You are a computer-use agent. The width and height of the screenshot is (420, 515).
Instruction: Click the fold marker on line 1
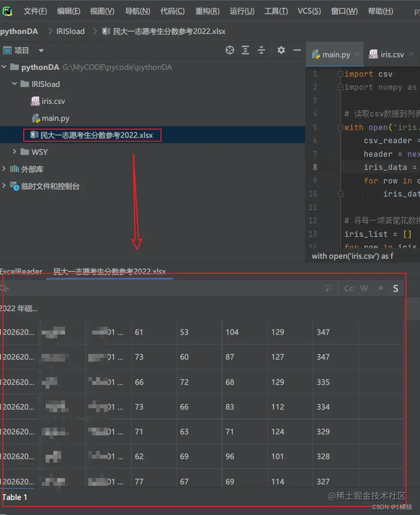pyautogui.click(x=340, y=74)
